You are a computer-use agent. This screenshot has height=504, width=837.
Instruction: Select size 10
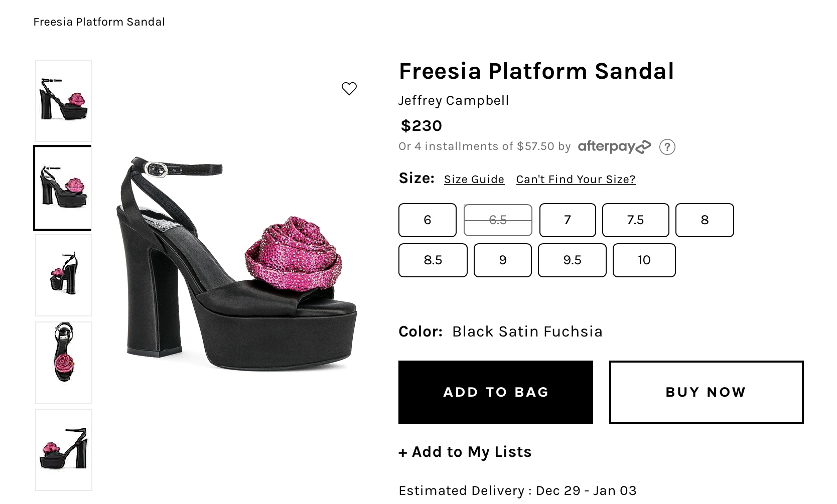pyautogui.click(x=644, y=260)
